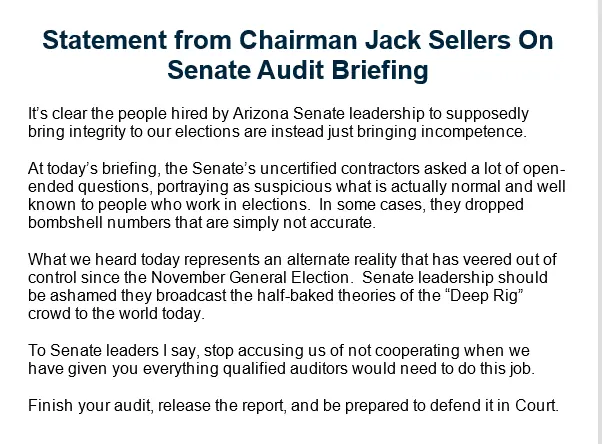Viewport: 602px width, 444px height.
Task: Click "Senate Audit Briefing" in the heading
Action: 300,71
